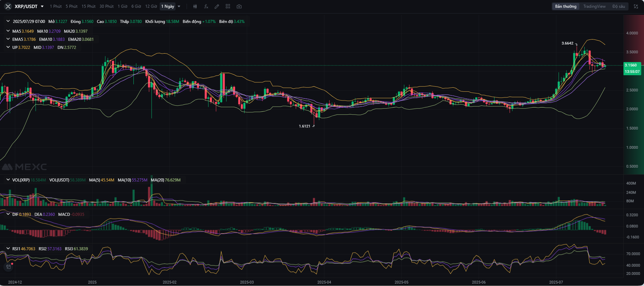Viewport: 644px width, 286px height.
Task: Click the VOL(USDT) 58.389M label
Action: pyautogui.click(x=67, y=180)
